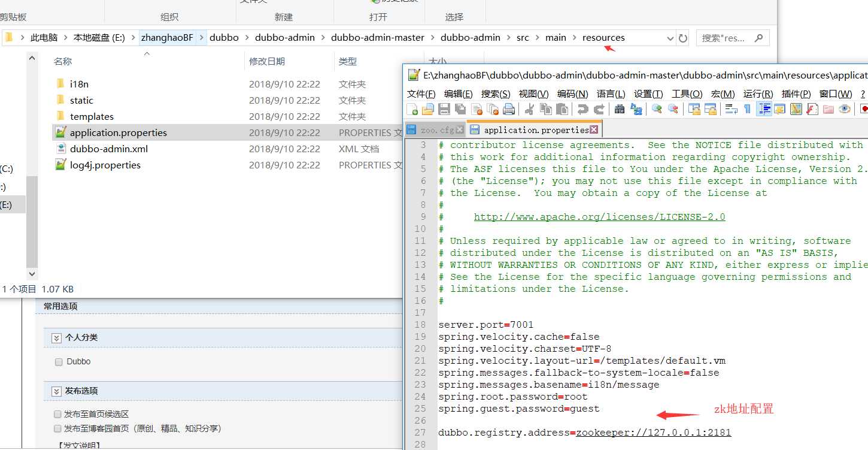Image resolution: width=868 pixels, height=450 pixels.
Task: Open the 搜索(S) menu
Action: (496, 94)
